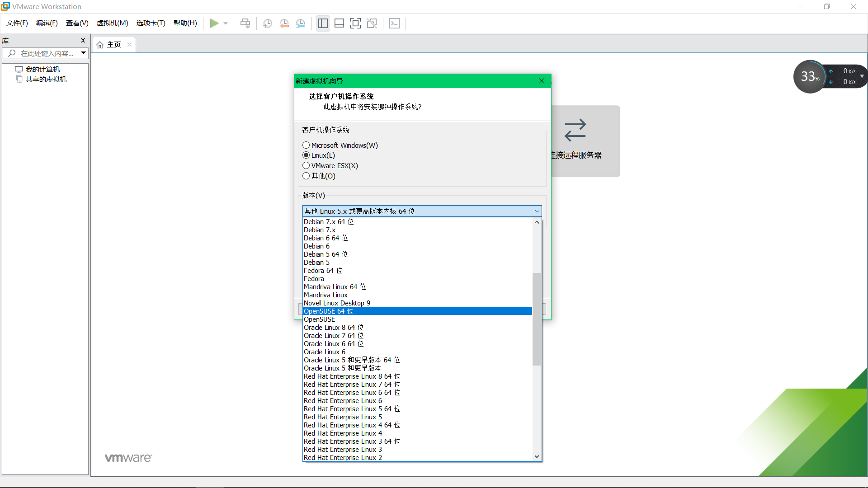This screenshot has height=488, width=868.
Task: Choose Oracle Linux 6 from list
Action: click(x=418, y=352)
